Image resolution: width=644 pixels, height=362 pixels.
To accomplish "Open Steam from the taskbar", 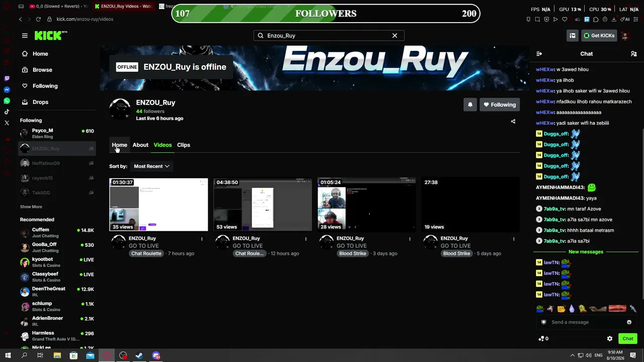I will 139,355.
